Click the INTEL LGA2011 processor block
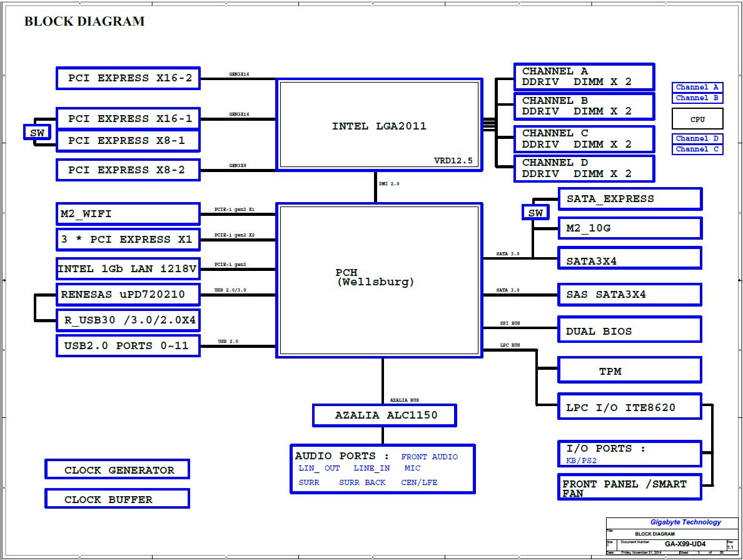 tap(378, 125)
